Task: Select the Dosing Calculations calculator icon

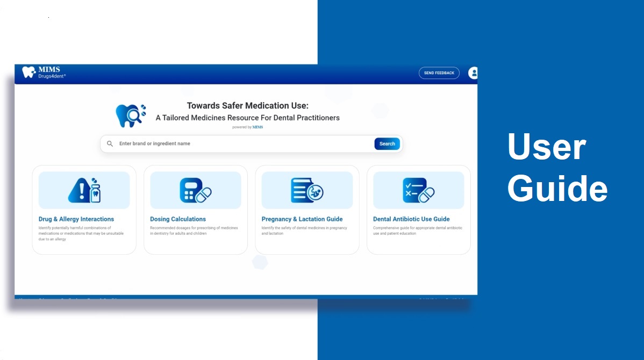Action: 195,190
